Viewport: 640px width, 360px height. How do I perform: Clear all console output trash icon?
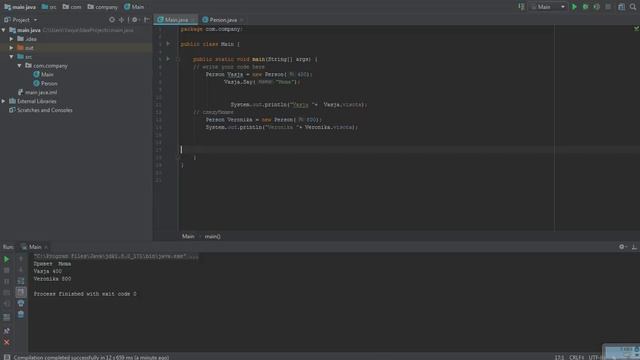click(x=21, y=314)
